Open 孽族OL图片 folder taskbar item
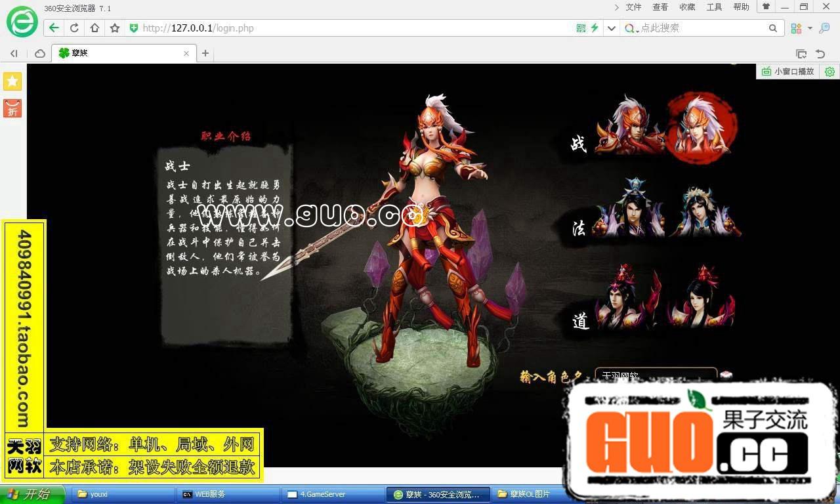 (528, 494)
